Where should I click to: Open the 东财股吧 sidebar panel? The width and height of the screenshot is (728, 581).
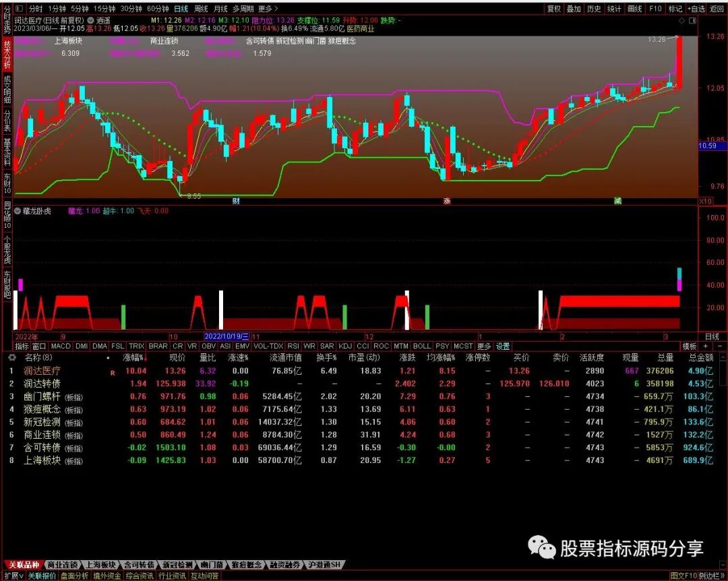pos(7,284)
